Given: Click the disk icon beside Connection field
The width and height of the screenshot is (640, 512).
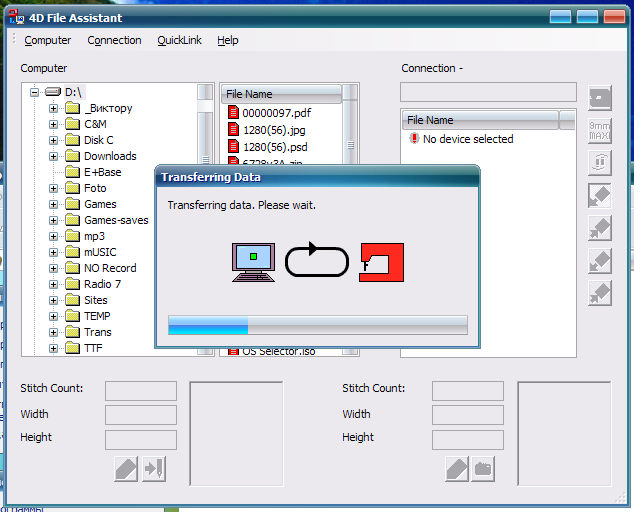Looking at the screenshot, I should click(600, 97).
